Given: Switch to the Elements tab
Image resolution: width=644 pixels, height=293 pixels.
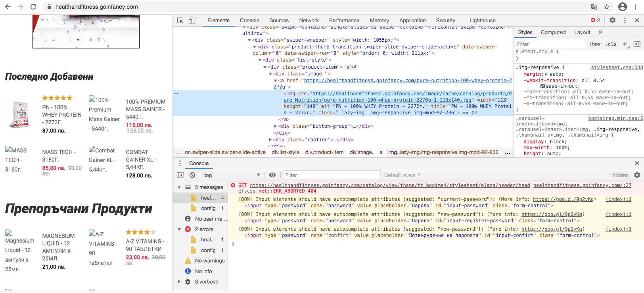Looking at the screenshot, I should point(219,20).
